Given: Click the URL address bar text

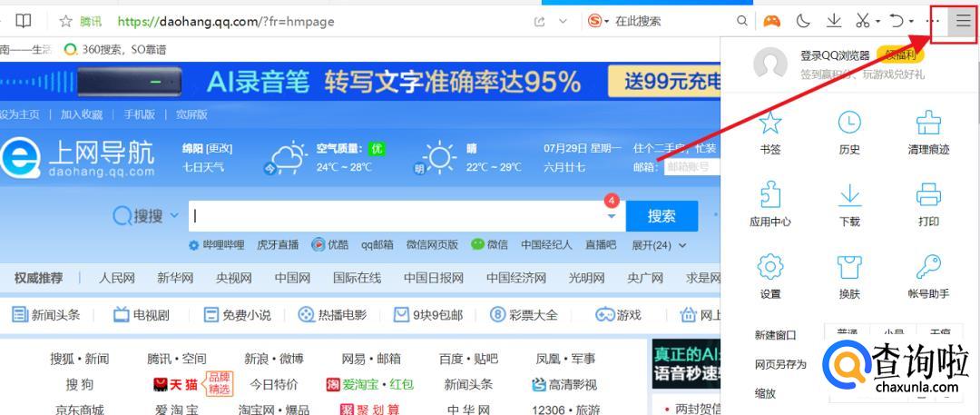Looking at the screenshot, I should click(x=226, y=21).
